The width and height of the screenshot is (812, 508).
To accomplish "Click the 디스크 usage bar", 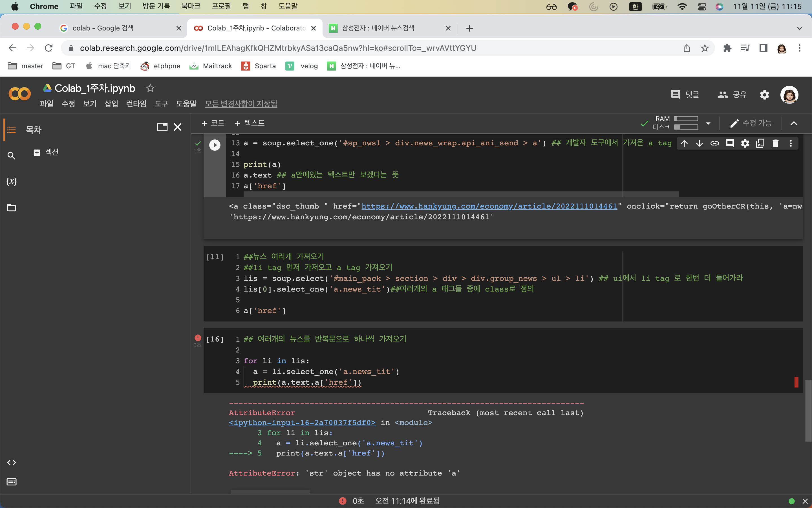I will pos(686,127).
